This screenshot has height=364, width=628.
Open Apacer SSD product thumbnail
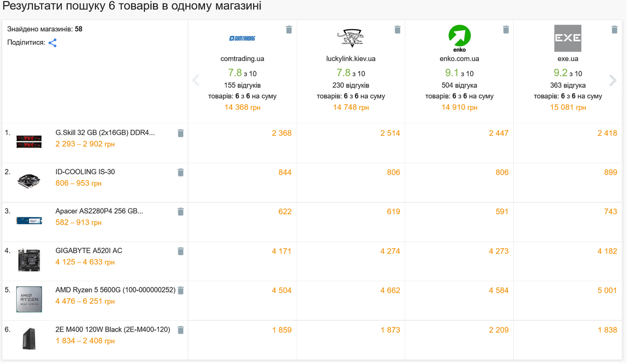point(29,221)
